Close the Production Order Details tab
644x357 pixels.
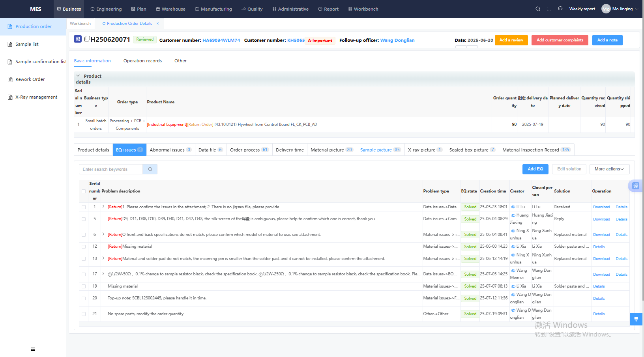(x=157, y=24)
